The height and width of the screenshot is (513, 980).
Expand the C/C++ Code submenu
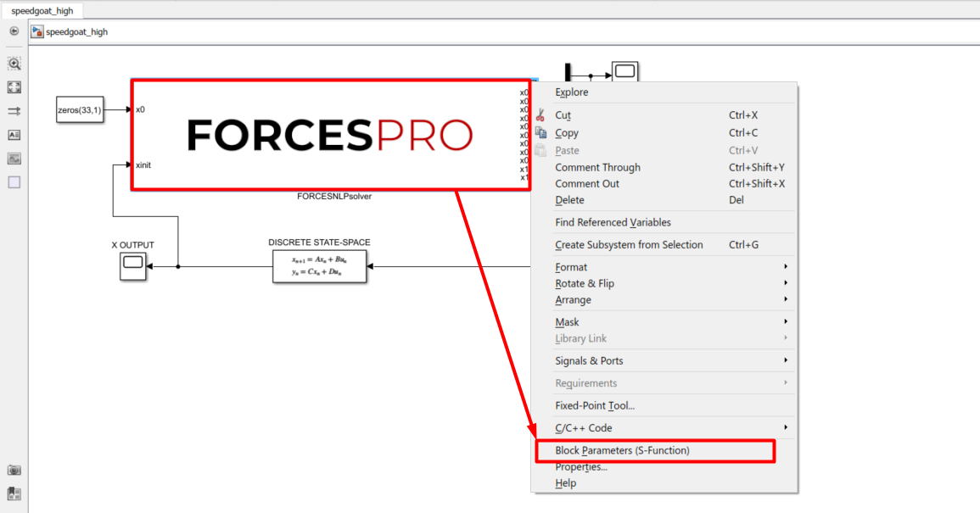[x=583, y=428]
